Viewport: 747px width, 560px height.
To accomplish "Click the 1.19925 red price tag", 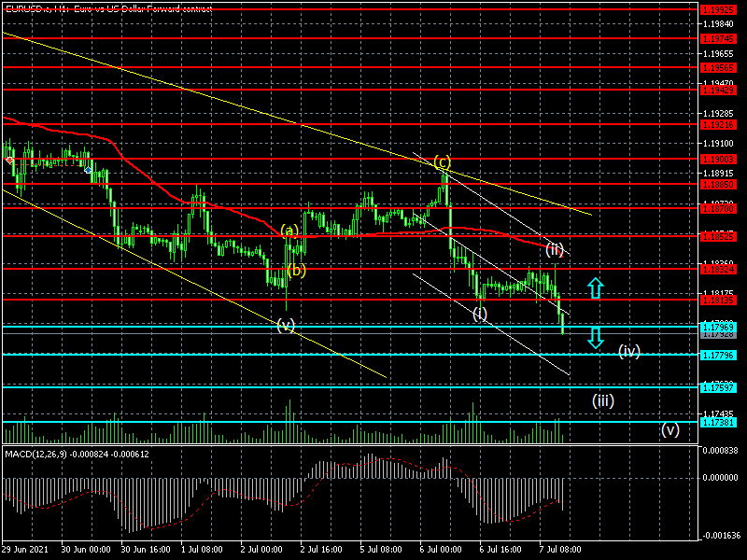I will coord(718,9).
